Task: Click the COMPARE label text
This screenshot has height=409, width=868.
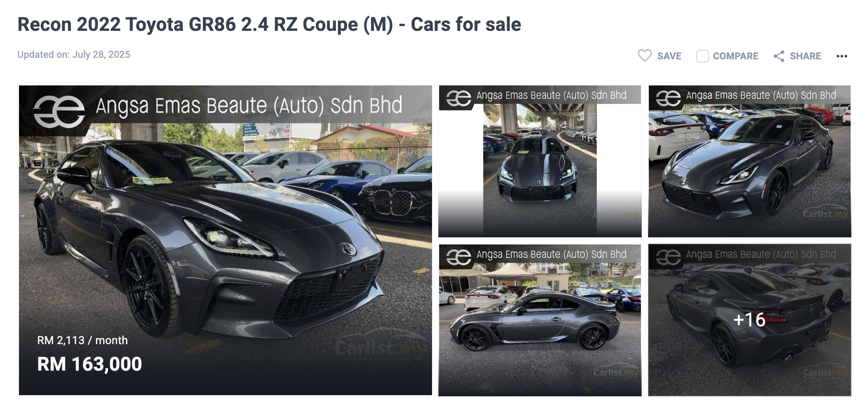Action: point(735,56)
